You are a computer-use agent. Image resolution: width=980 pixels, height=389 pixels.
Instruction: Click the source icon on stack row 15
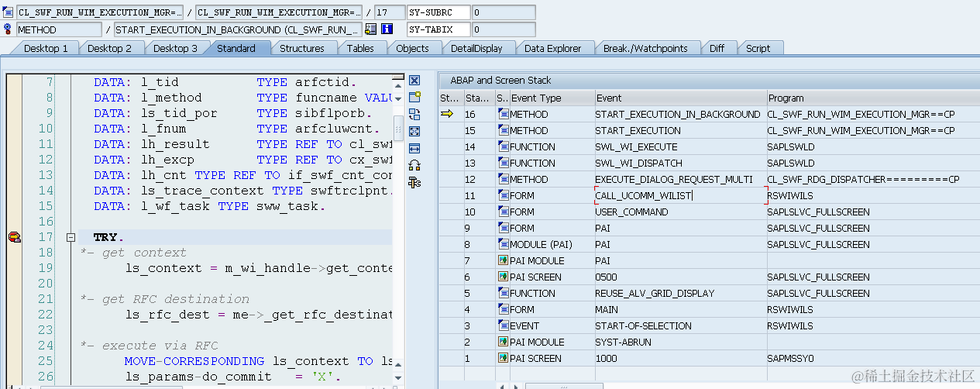pyautogui.click(x=503, y=130)
